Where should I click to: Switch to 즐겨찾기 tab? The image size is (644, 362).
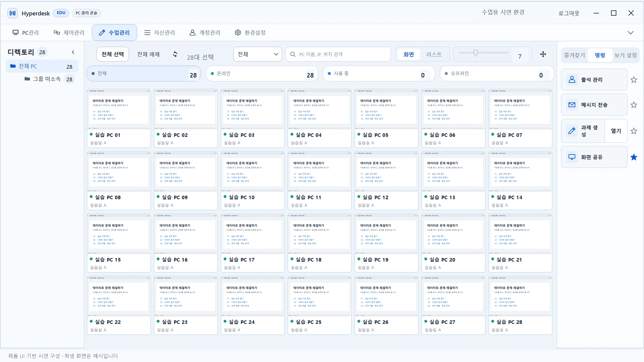[x=574, y=55]
